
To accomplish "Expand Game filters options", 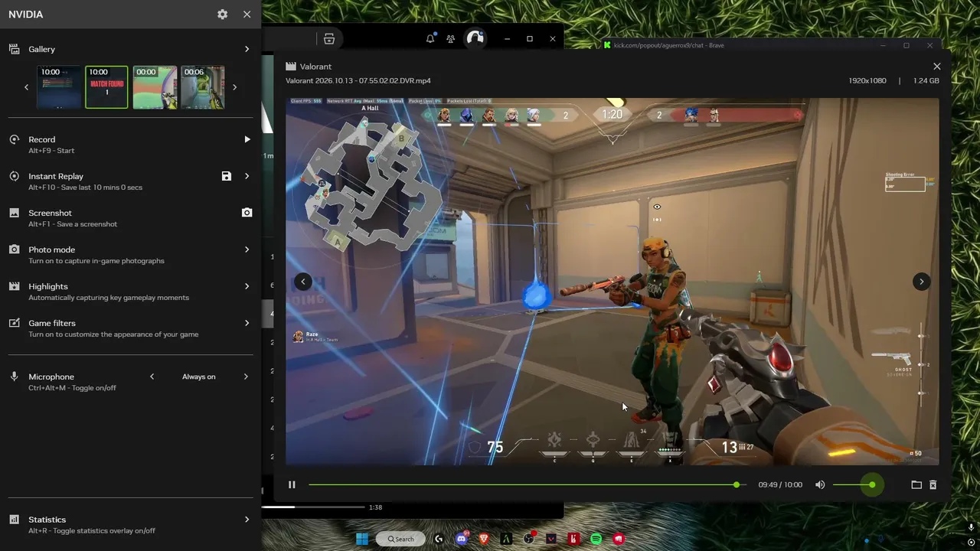I will [x=247, y=323].
